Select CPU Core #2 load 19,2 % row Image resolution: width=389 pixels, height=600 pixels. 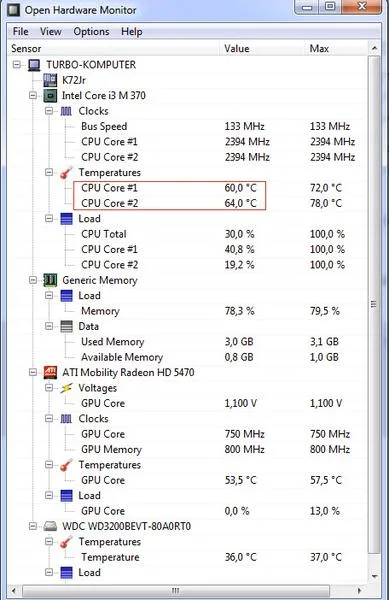[x=187, y=265]
